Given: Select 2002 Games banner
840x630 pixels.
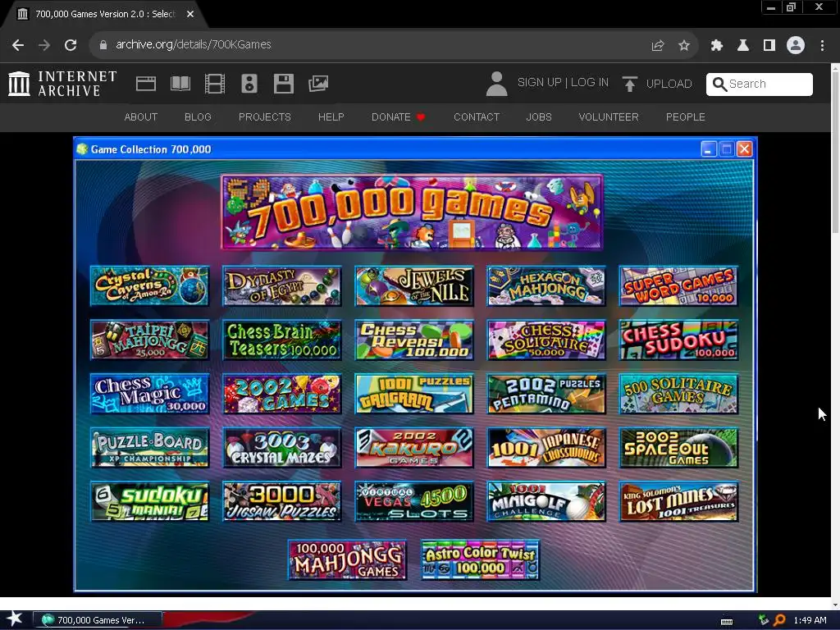Looking at the screenshot, I should tap(282, 394).
